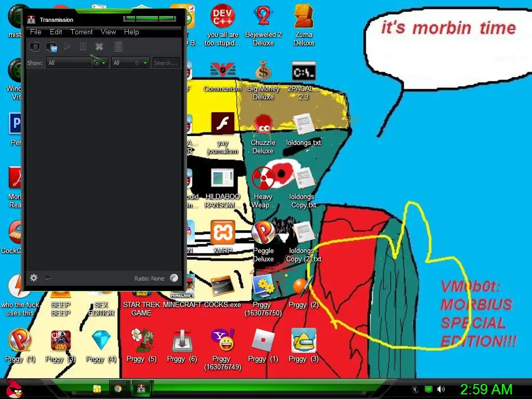Image resolution: width=532 pixels, height=399 pixels.
Task: Open HILDABOO RANSOM desktop icon
Action: coord(222,188)
